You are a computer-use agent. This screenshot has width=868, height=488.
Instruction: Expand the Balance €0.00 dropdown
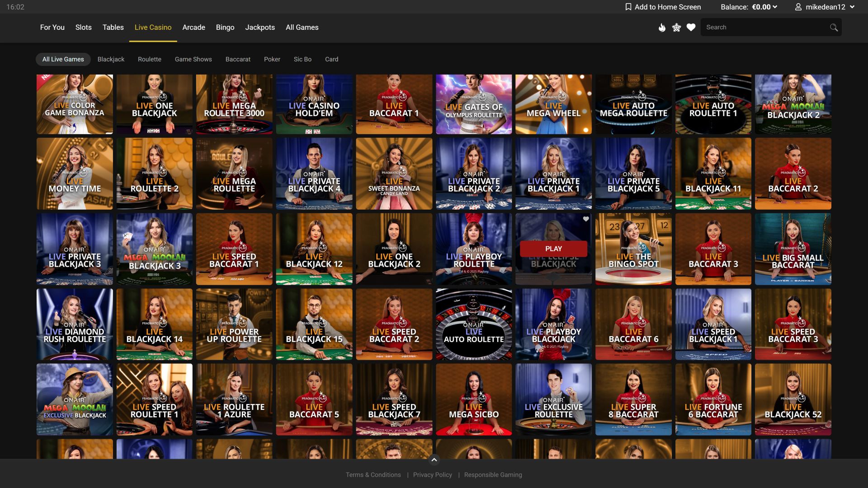click(749, 7)
